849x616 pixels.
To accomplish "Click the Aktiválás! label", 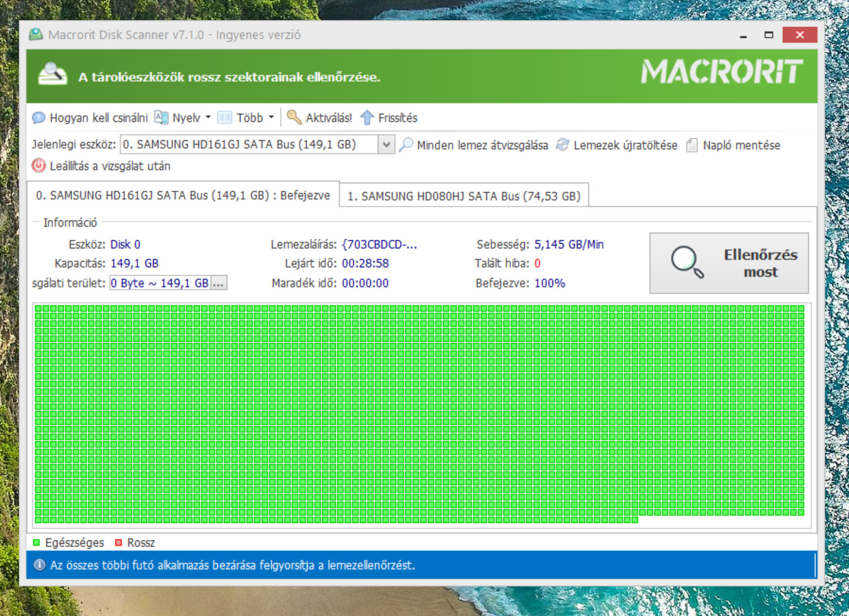I will 329,118.
